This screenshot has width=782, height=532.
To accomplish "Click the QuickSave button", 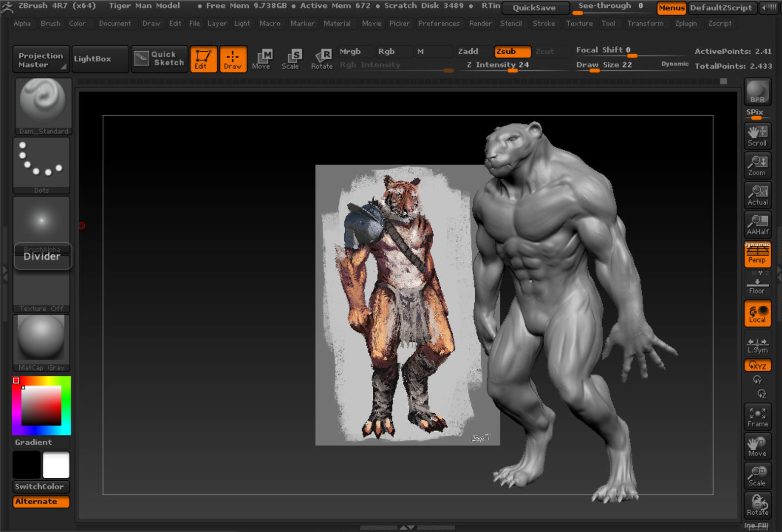I will 535,8.
